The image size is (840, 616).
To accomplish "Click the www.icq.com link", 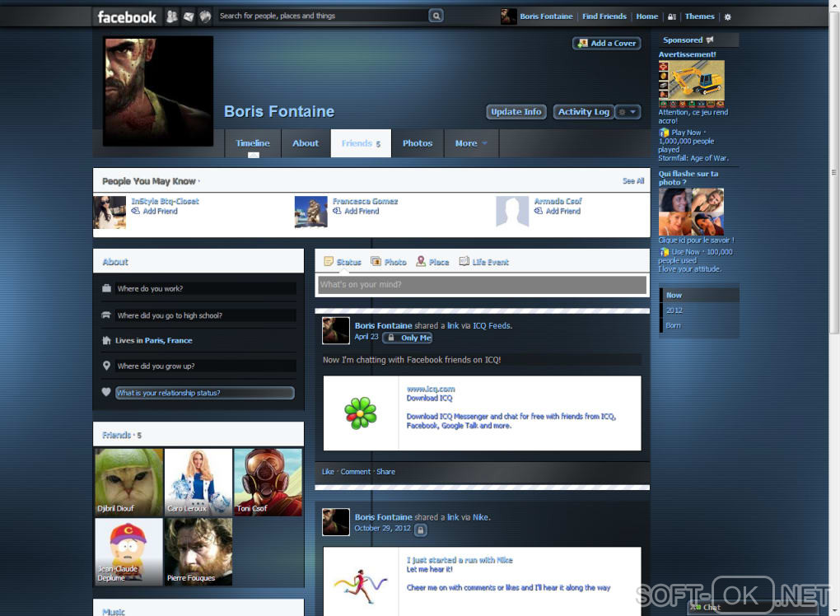I will 431,389.
